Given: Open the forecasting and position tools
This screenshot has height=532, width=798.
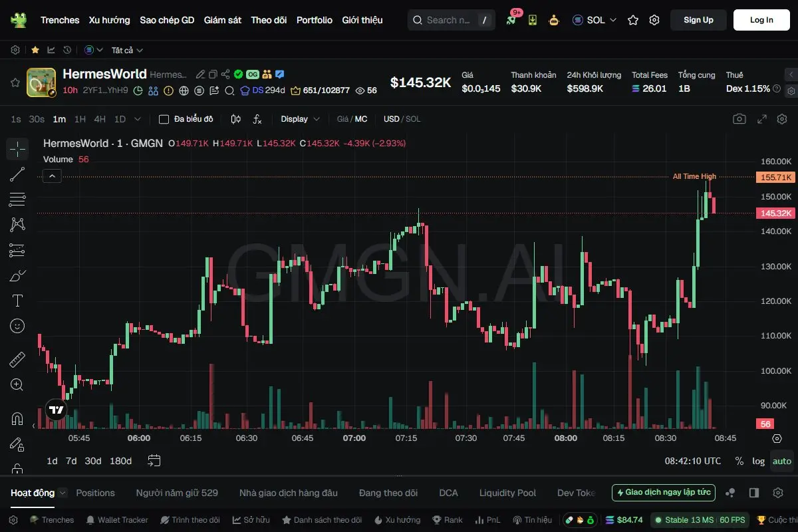Looking at the screenshot, I should pos(17,250).
